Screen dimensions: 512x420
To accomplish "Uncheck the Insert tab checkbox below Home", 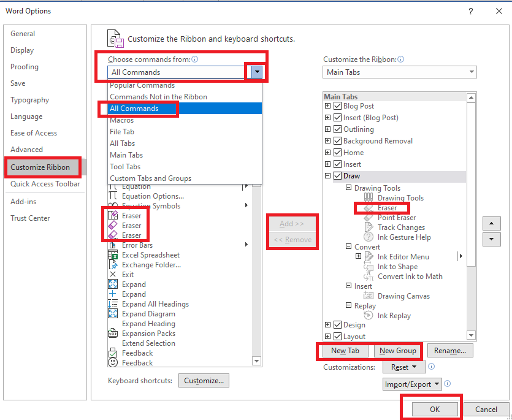I will point(338,164).
